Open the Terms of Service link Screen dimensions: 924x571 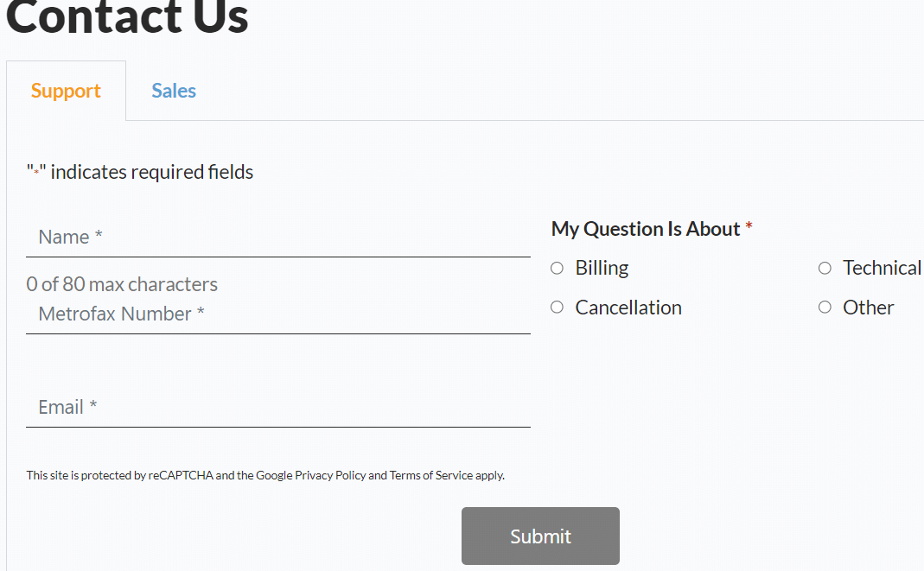point(431,475)
